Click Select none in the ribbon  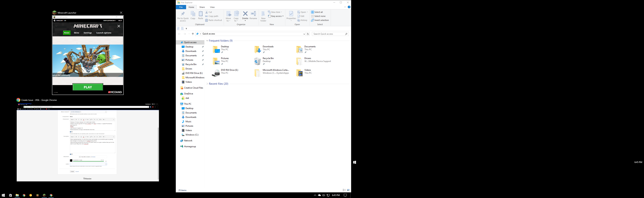[x=318, y=16]
